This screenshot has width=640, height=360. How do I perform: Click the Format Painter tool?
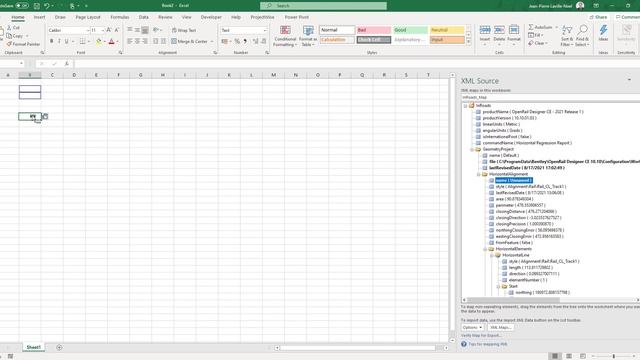click(x=23, y=44)
